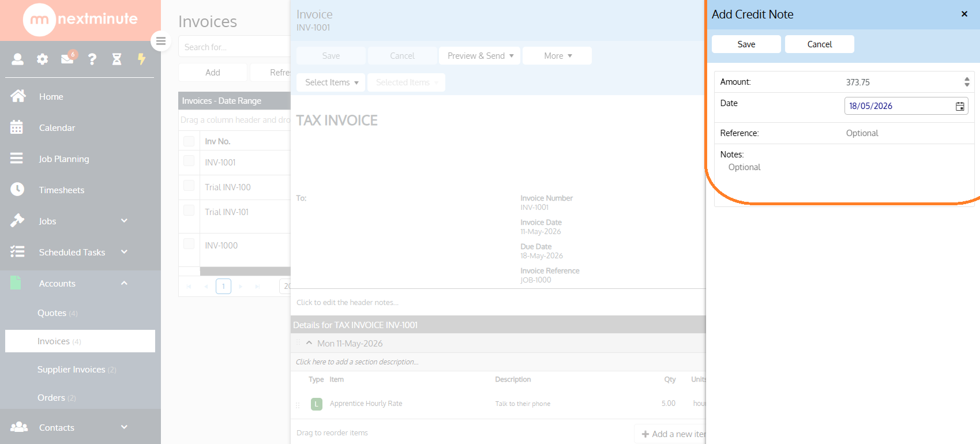Open the Preview & Send dropdown
The height and width of the screenshot is (444, 980).
480,56
